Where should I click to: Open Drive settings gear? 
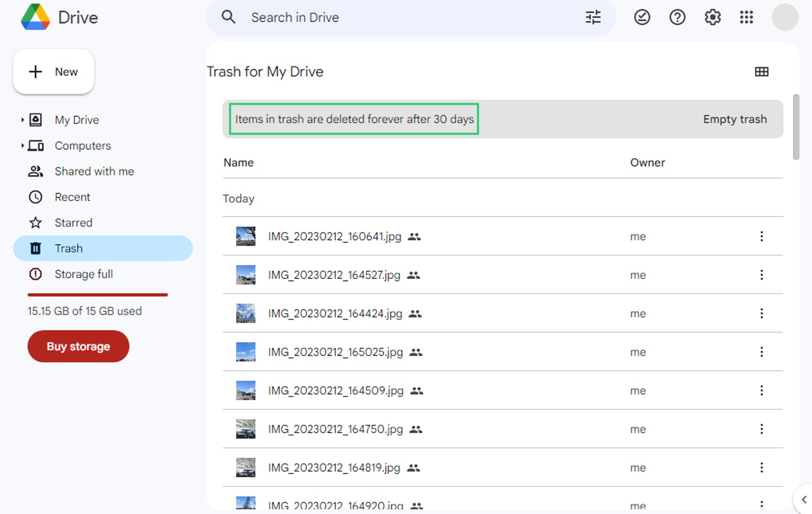[x=712, y=17]
